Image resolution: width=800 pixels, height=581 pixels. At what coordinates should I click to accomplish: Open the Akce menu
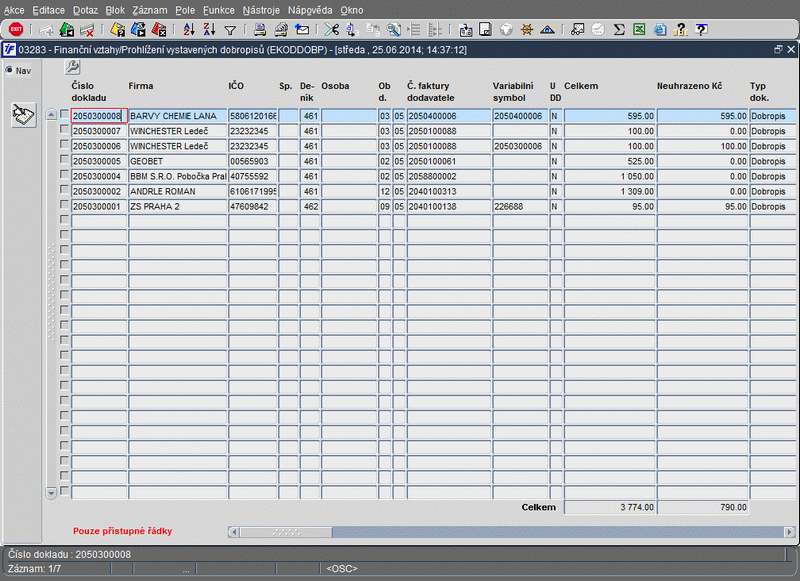(14, 10)
